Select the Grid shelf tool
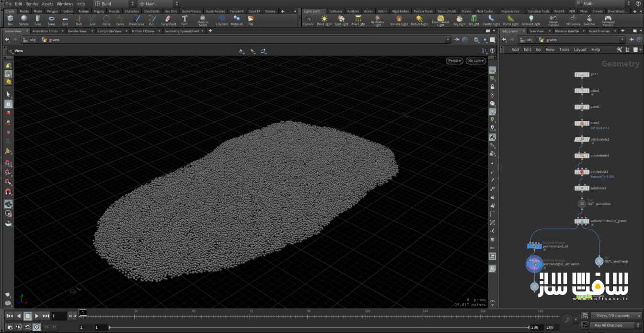The height and width of the screenshot is (333, 644). tap(65, 20)
